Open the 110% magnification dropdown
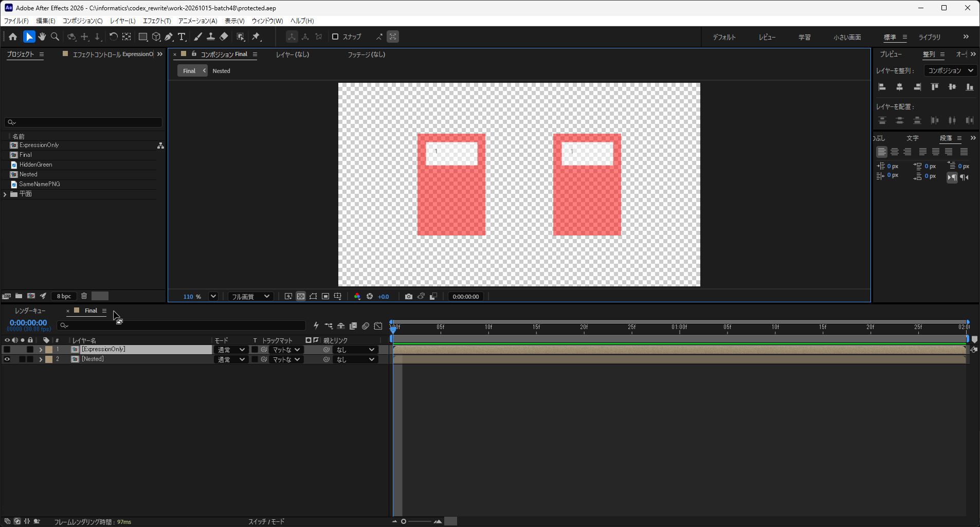Screen dimensions: 980x527 pos(213,297)
